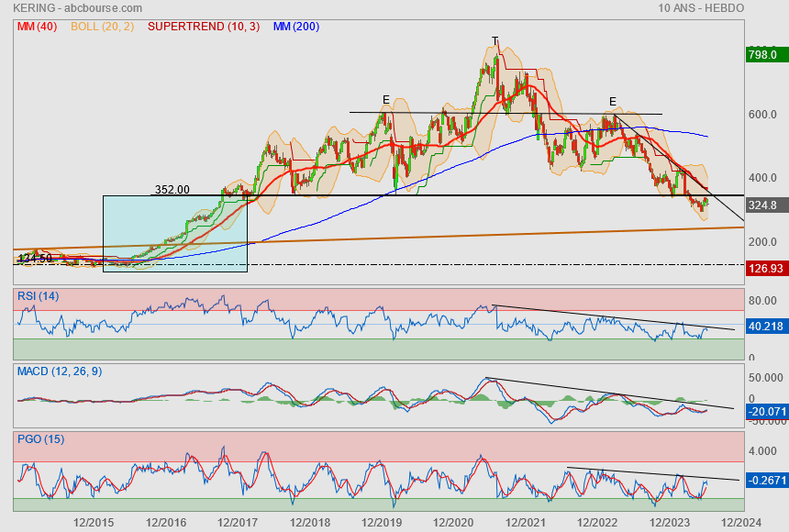Click the blue "-20.071" MACD value tag

pyautogui.click(x=767, y=412)
